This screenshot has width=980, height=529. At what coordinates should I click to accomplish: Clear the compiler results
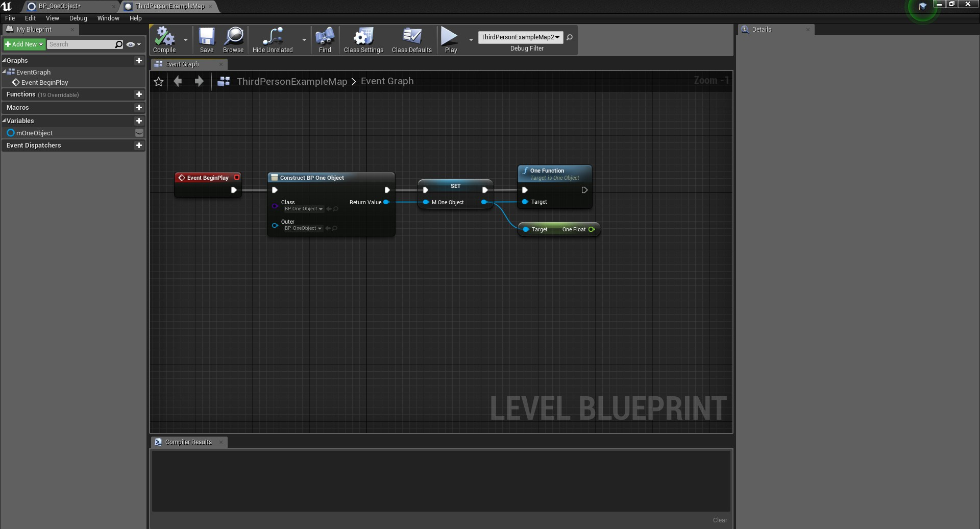point(720,520)
